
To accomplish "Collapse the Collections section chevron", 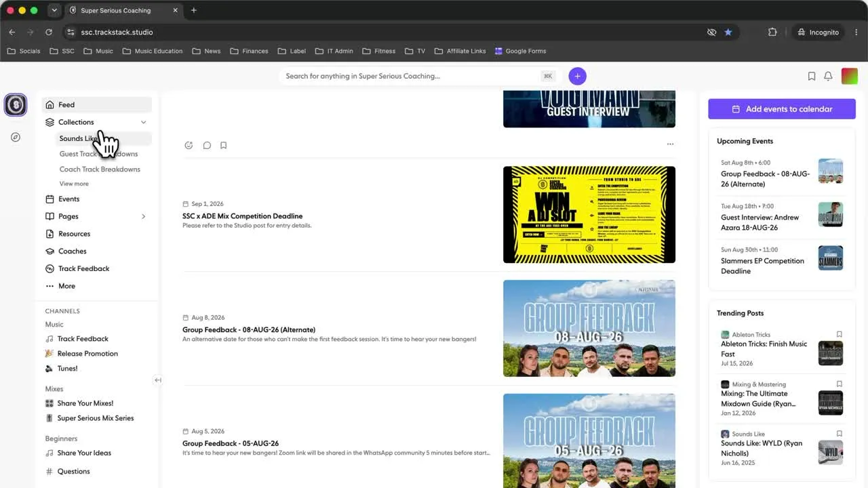I will 143,122.
